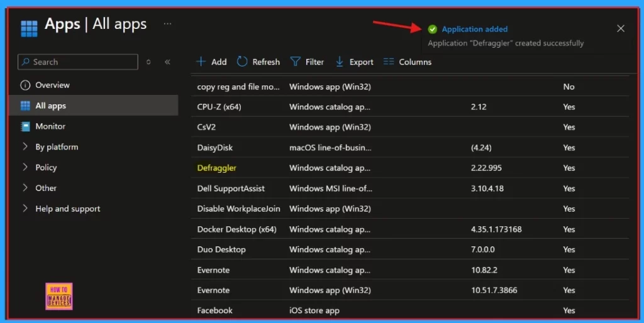Open the Monitor menu item
The image size is (644, 323).
click(50, 126)
